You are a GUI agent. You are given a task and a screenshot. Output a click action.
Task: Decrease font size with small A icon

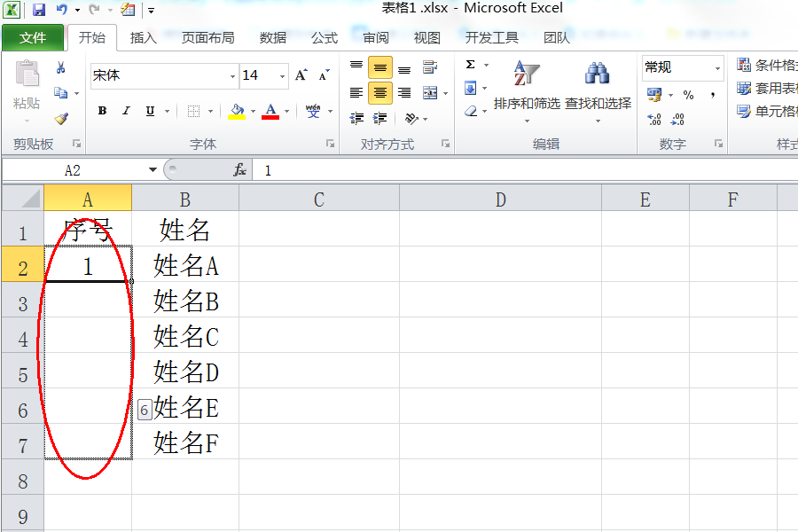click(324, 75)
